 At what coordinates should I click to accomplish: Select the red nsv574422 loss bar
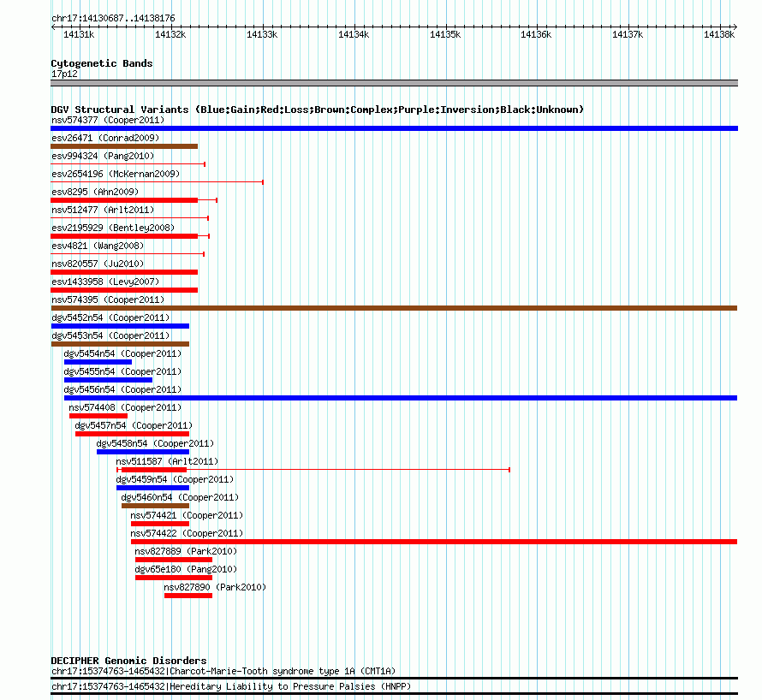pyautogui.click(x=434, y=542)
